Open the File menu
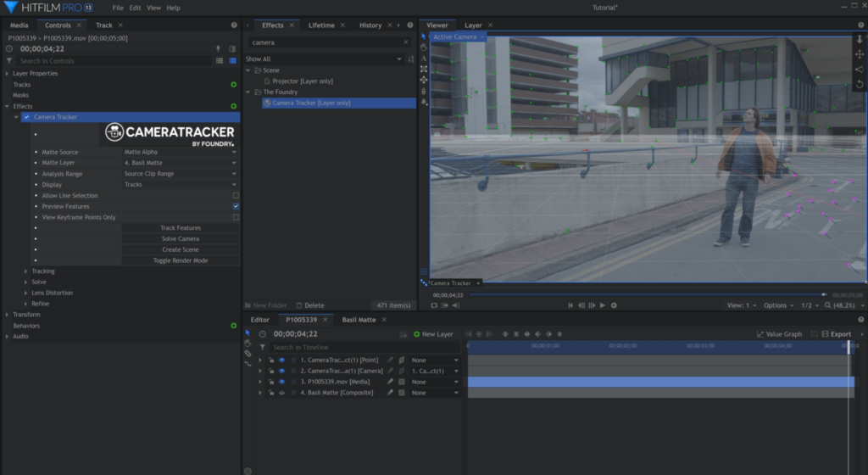Image resolution: width=868 pixels, height=475 pixels. click(118, 8)
